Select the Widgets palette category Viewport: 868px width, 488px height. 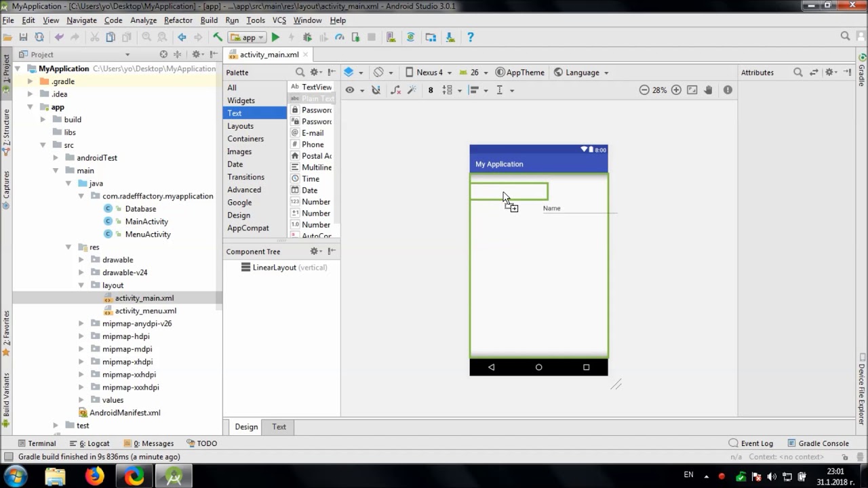(x=255, y=100)
